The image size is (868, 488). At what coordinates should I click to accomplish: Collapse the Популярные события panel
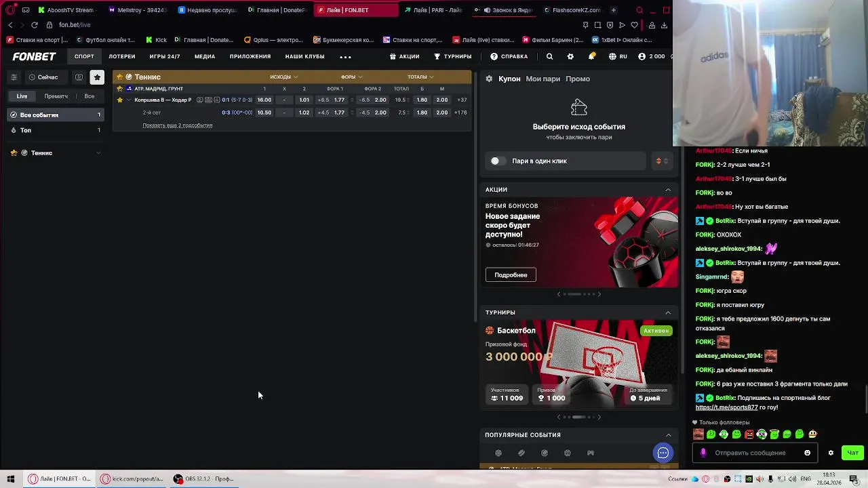[x=668, y=435]
